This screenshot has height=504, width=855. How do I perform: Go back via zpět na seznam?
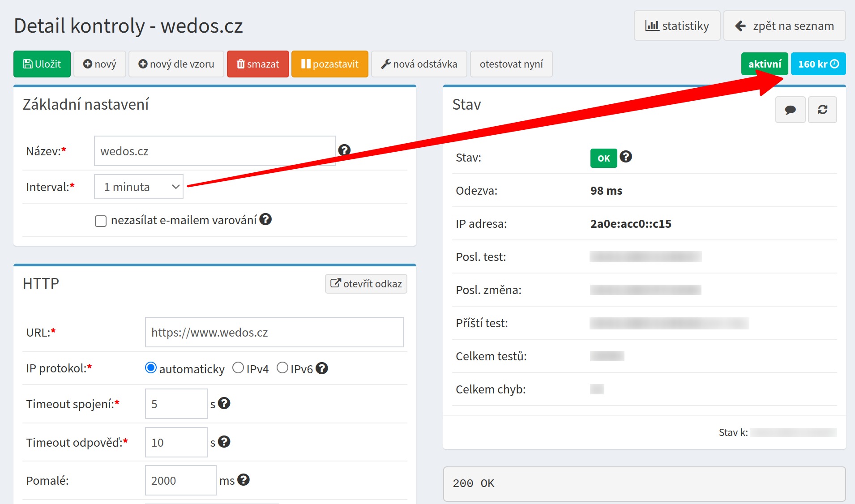[x=785, y=26]
